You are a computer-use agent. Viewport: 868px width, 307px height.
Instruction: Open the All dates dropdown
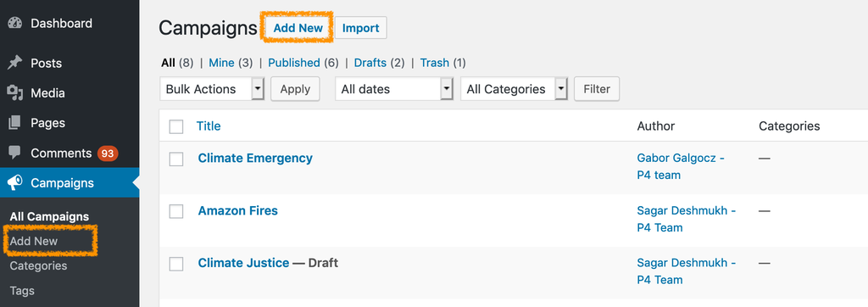394,89
